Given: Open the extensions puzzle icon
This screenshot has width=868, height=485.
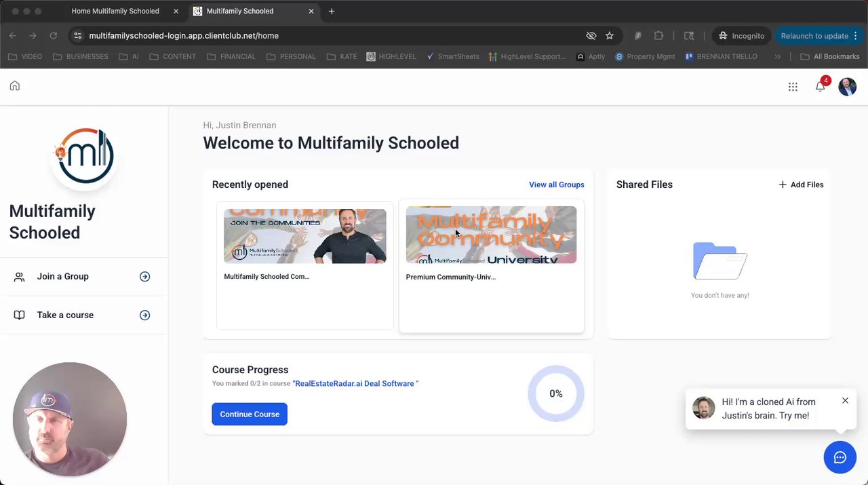Looking at the screenshot, I should pyautogui.click(x=658, y=35).
